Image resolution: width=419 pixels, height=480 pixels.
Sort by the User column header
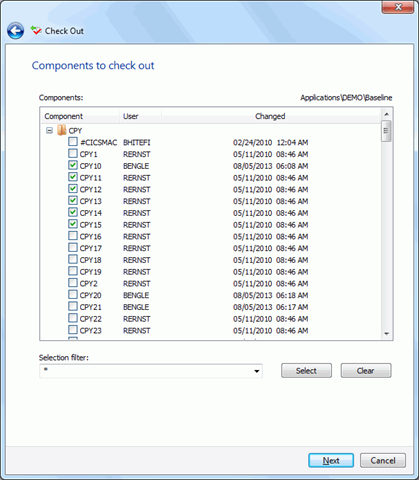(x=140, y=116)
